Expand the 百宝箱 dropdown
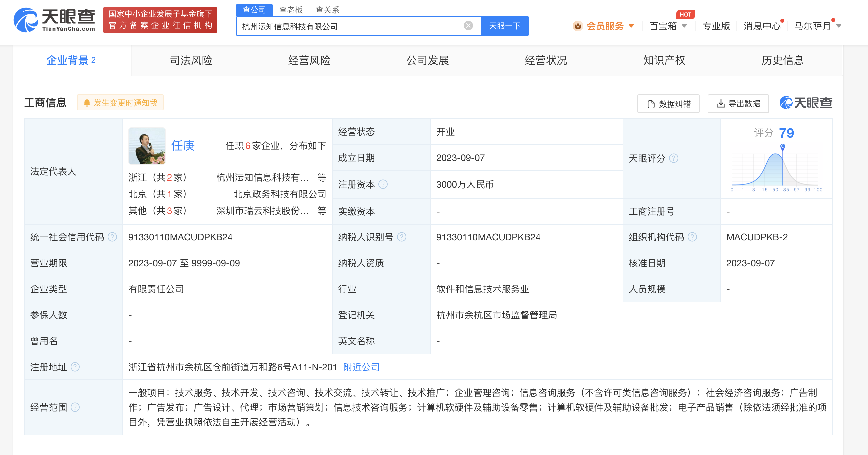This screenshot has height=455, width=868. (x=684, y=26)
